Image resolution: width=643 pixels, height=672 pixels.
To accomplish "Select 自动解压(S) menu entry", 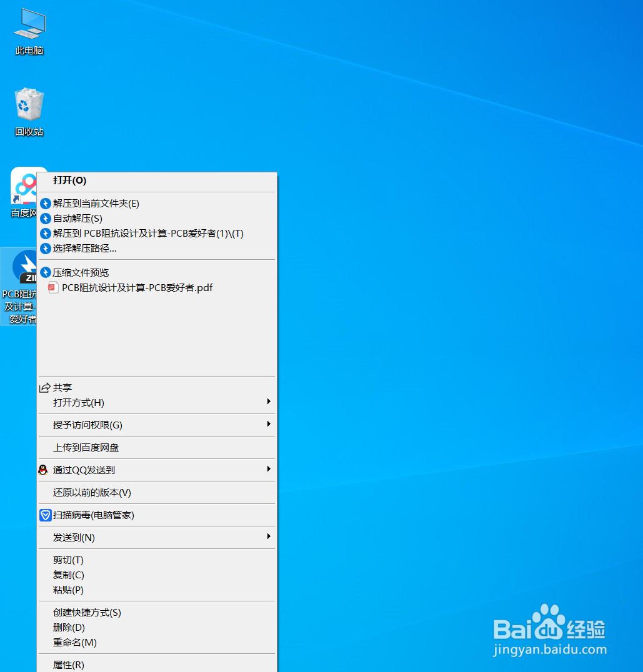I will click(156, 219).
